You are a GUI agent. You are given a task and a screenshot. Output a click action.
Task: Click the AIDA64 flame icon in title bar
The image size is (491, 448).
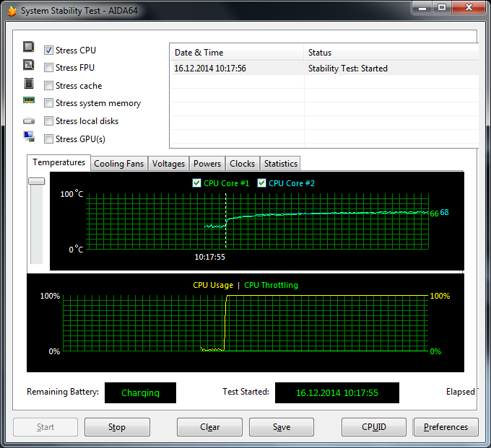point(12,11)
